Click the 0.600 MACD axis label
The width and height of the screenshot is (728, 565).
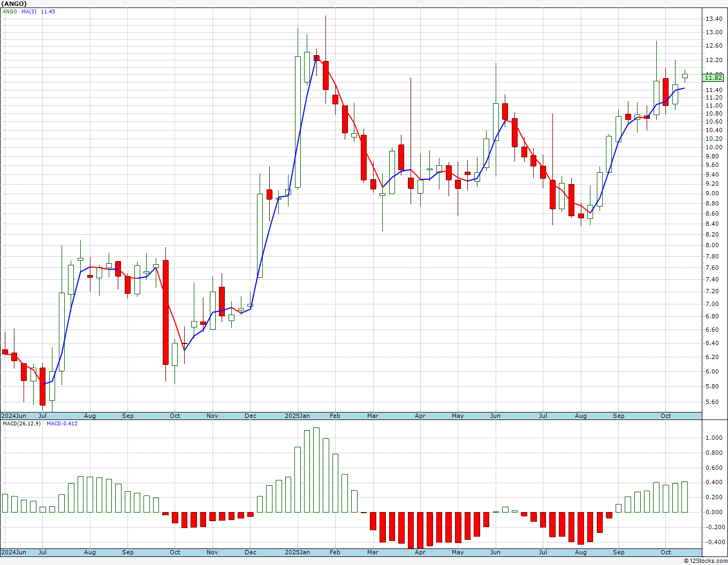713,468
